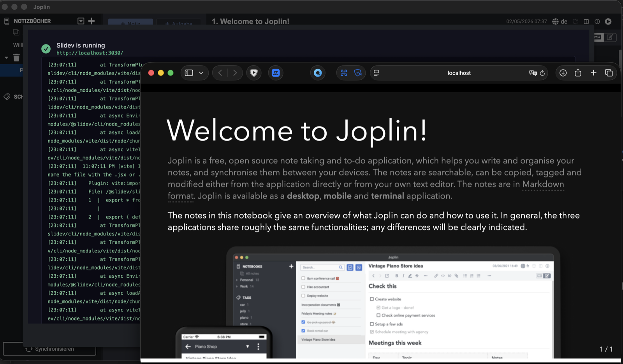The width and height of the screenshot is (623, 364).
Task: Go forward in Safari history
Action: [235, 73]
